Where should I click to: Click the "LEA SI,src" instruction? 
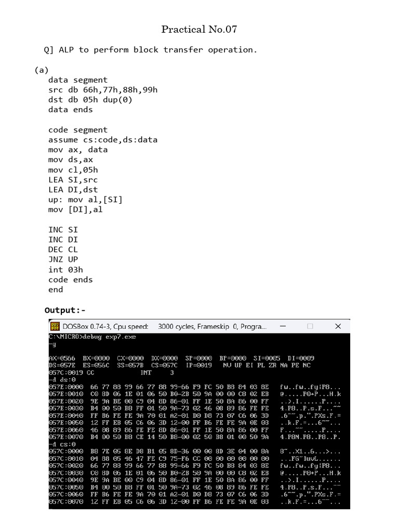pos(73,180)
